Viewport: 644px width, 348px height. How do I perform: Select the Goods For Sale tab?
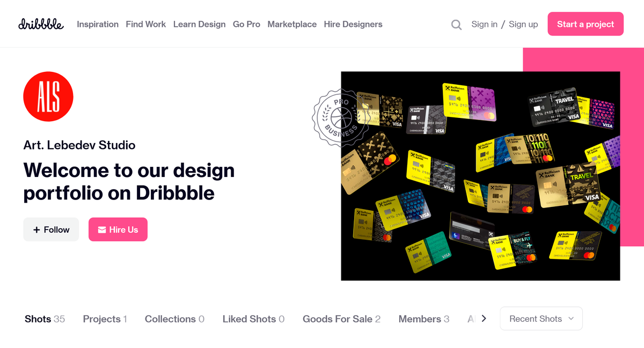tap(341, 319)
